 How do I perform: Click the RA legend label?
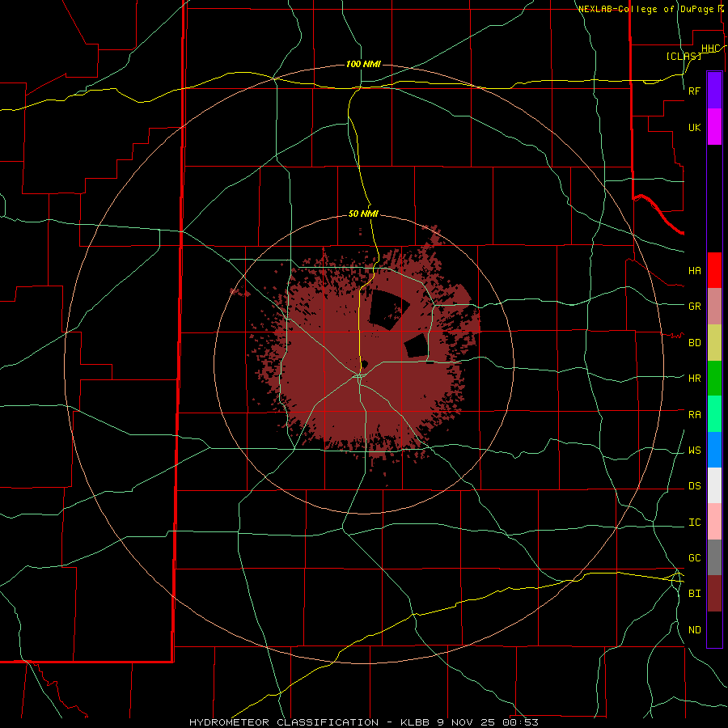[x=694, y=414]
